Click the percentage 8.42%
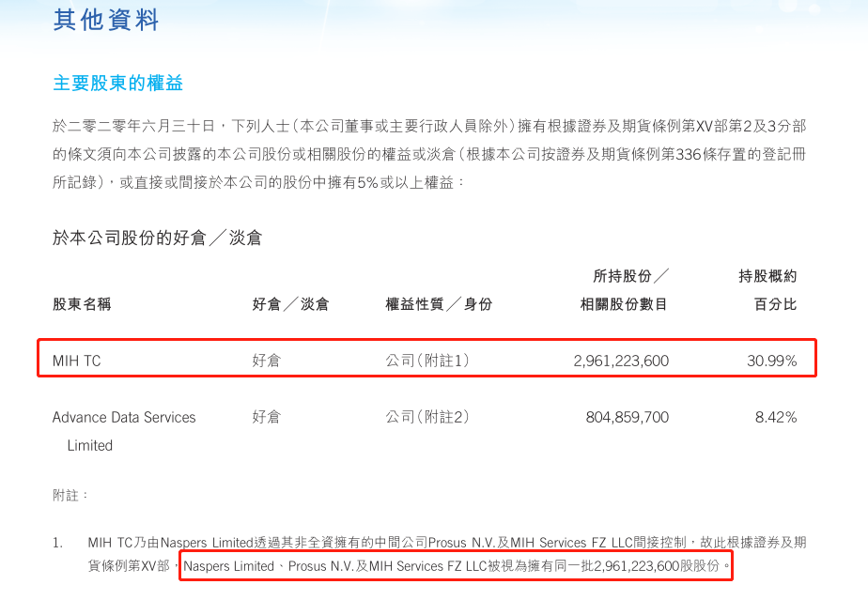Screen dimensions: 868x600 tap(776, 417)
